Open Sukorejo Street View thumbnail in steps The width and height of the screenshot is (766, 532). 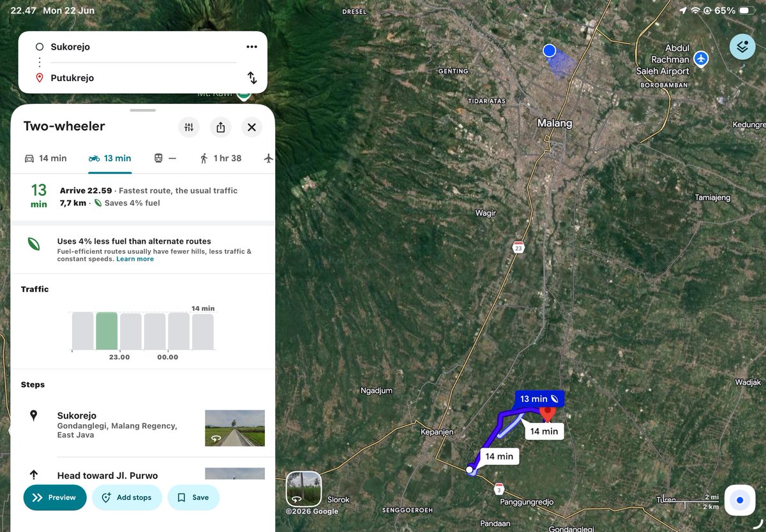click(x=235, y=428)
